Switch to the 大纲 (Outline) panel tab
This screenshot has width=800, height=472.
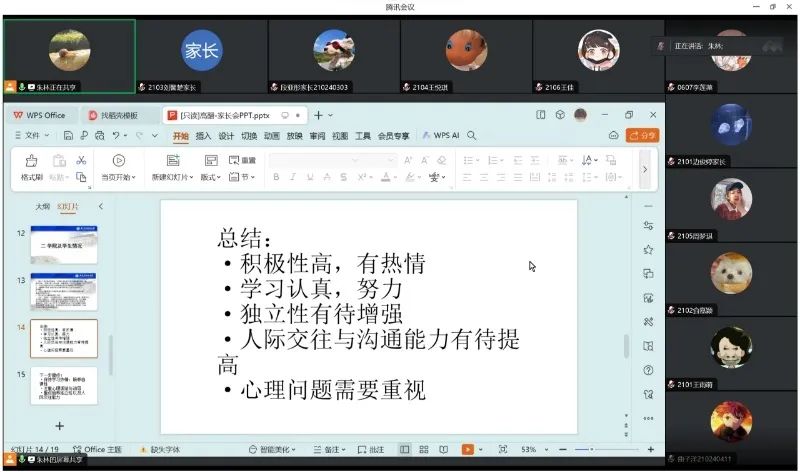tap(42, 206)
